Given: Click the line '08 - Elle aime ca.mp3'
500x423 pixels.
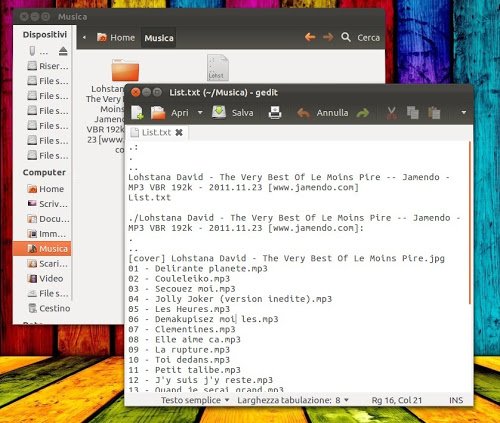Looking at the screenshot, I should [185, 340].
